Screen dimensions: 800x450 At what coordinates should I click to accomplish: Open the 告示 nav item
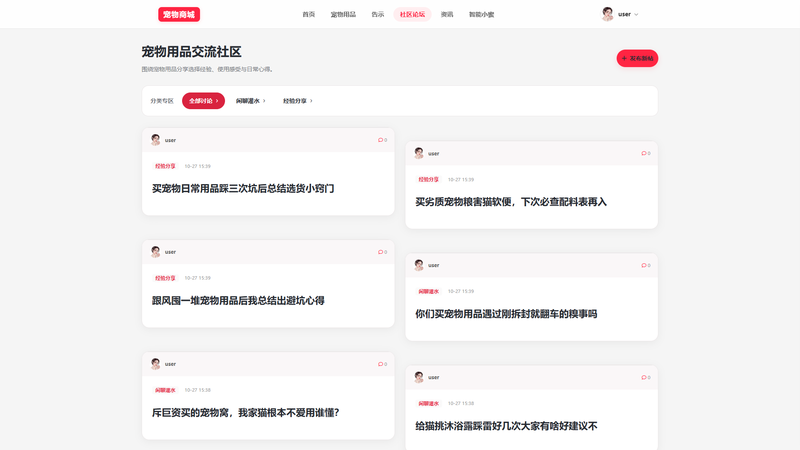(378, 14)
